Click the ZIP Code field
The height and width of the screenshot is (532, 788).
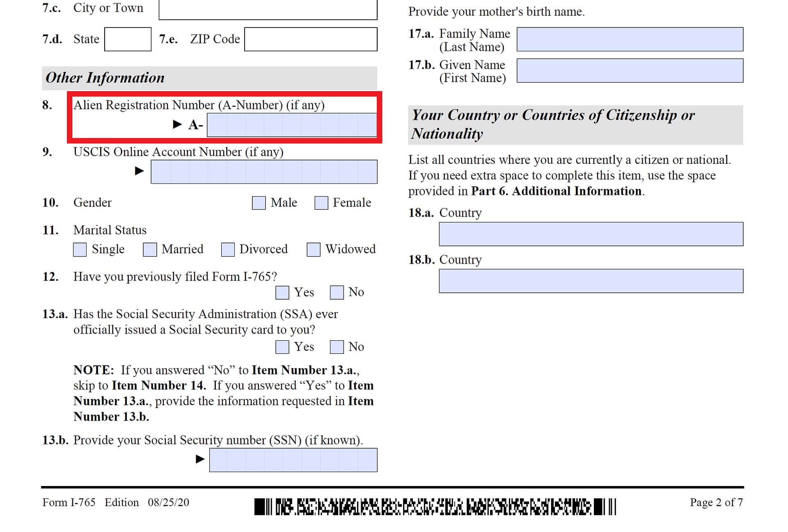click(311, 39)
